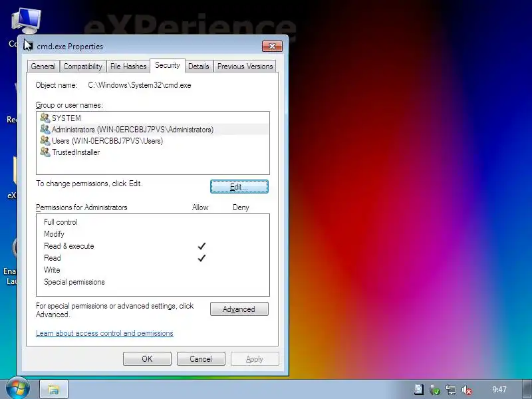Click the Write permission row
The width and height of the screenshot is (532, 399).
pos(153,270)
